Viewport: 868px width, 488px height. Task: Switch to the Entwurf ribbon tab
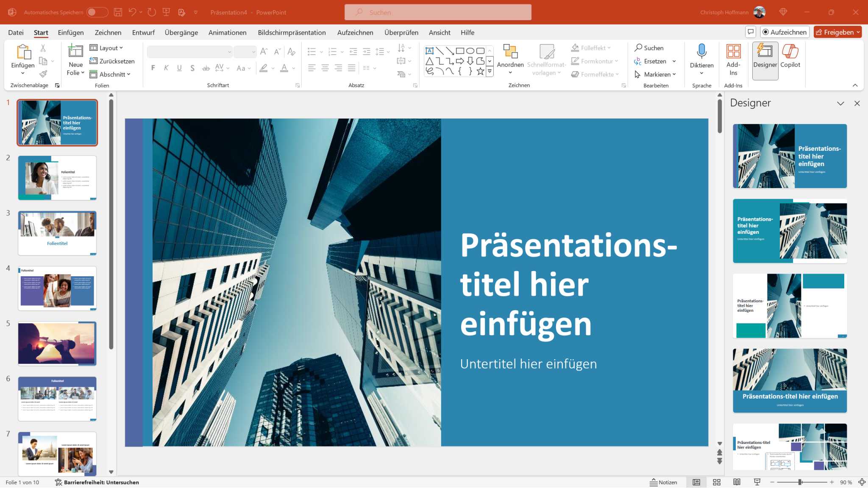[x=143, y=32]
